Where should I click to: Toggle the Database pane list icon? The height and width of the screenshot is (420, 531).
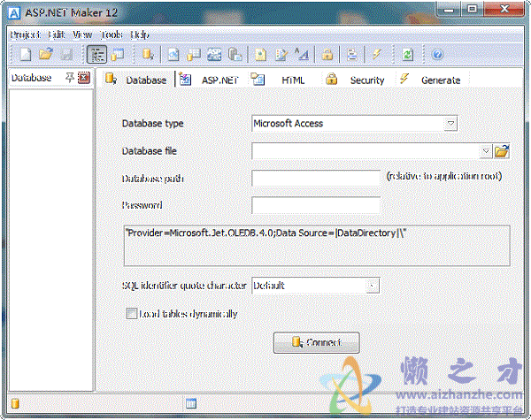click(96, 54)
